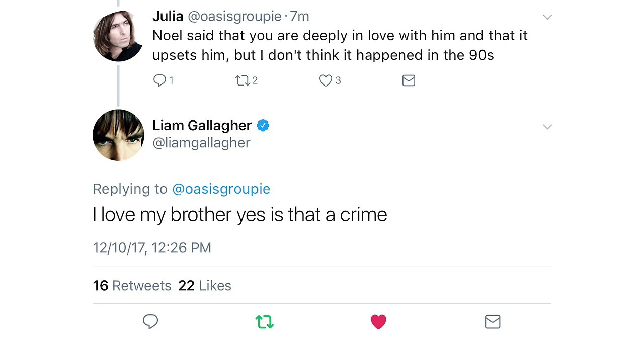
Task: Reply to Julia's tweet via speech bubble
Action: click(x=159, y=80)
